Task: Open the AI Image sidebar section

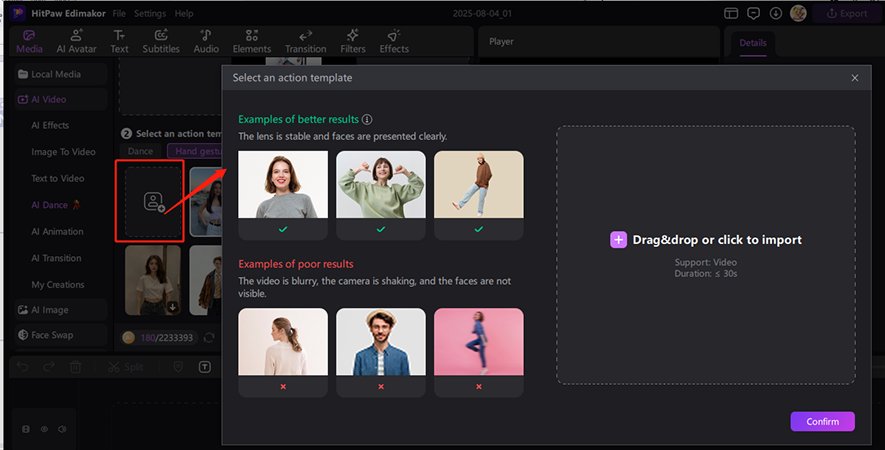Action: pos(61,310)
